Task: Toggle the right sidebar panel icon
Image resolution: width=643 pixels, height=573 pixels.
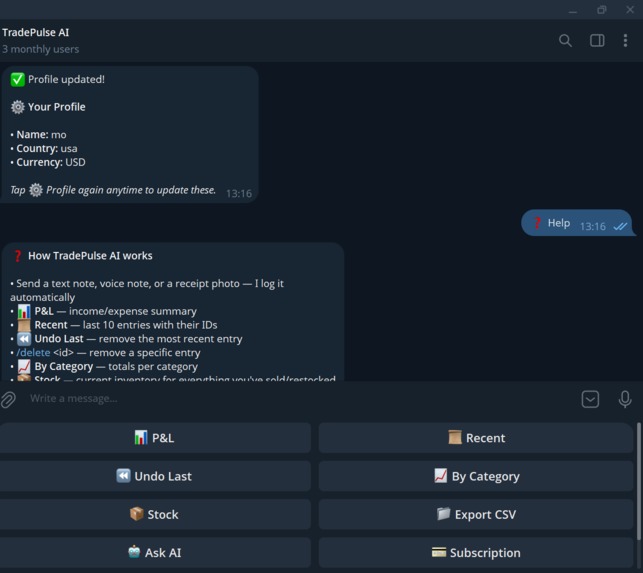Action: 597,40
